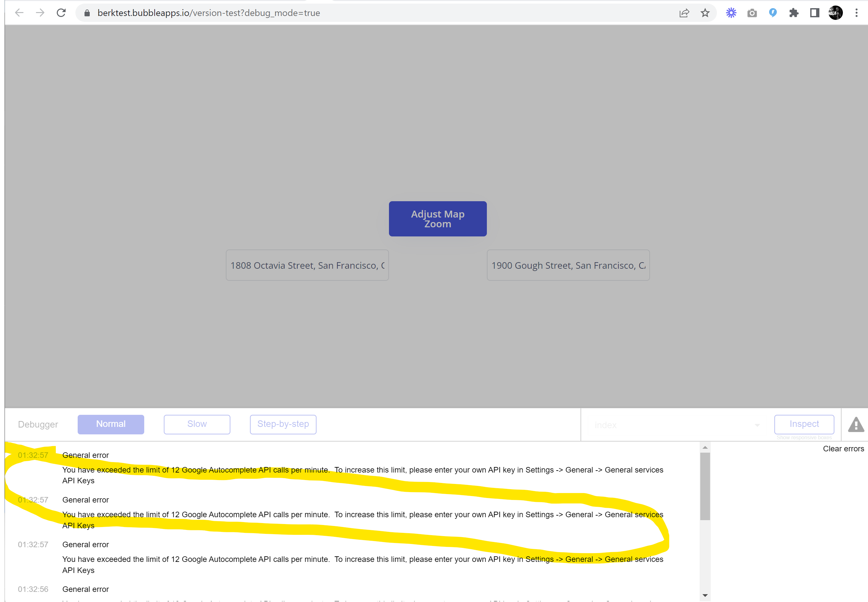Open the Chrome three-dot menu
This screenshot has height=602, width=868.
tap(856, 13)
